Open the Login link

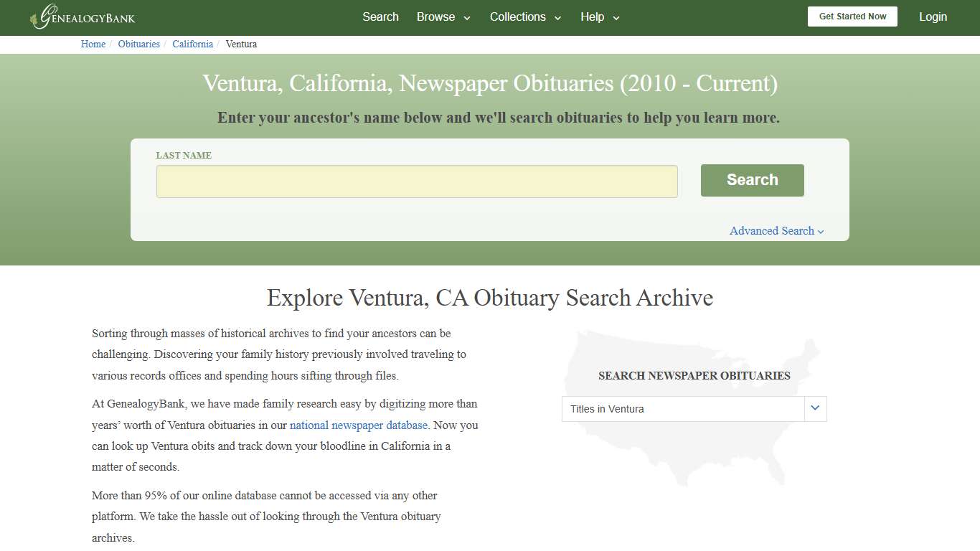(933, 17)
